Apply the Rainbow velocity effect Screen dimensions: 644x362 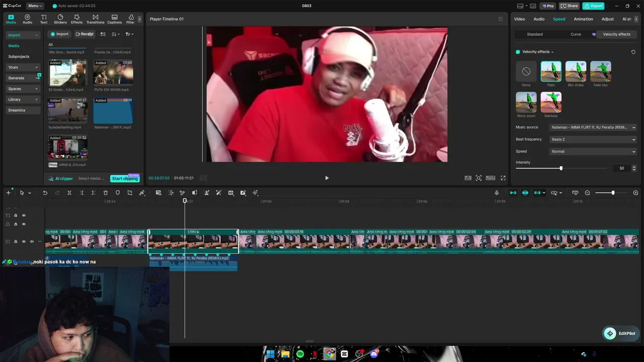[551, 102]
